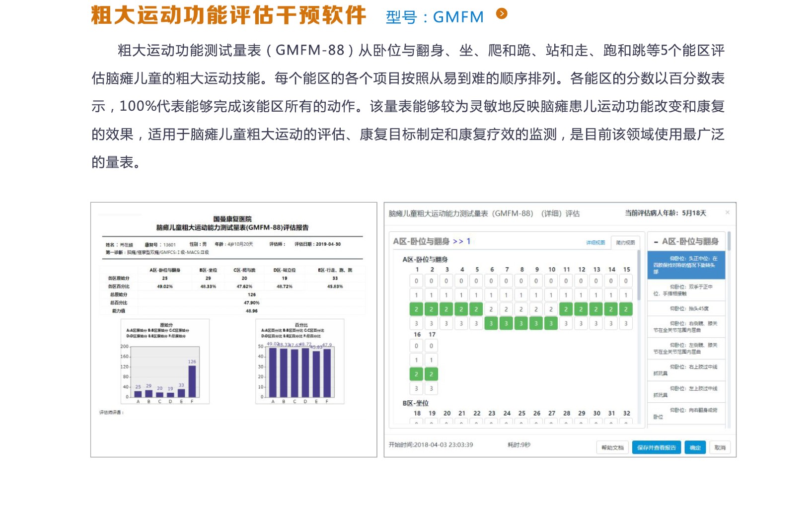Screen dimensions: 812x509
Task: Click the orange arrow icon beside GMFM
Action: [502, 14]
